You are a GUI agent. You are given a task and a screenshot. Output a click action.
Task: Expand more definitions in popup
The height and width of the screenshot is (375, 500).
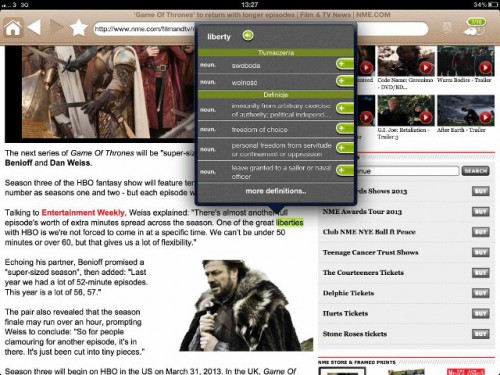(276, 191)
